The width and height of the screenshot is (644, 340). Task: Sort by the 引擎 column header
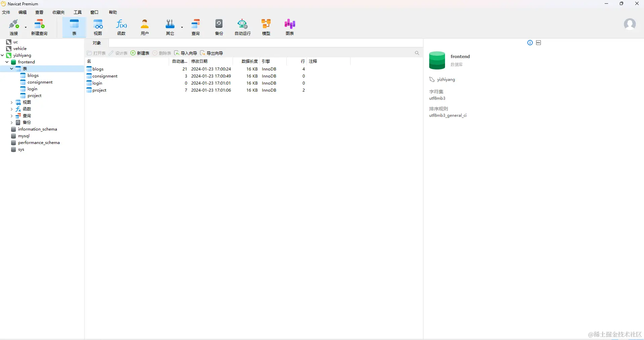click(x=273, y=61)
